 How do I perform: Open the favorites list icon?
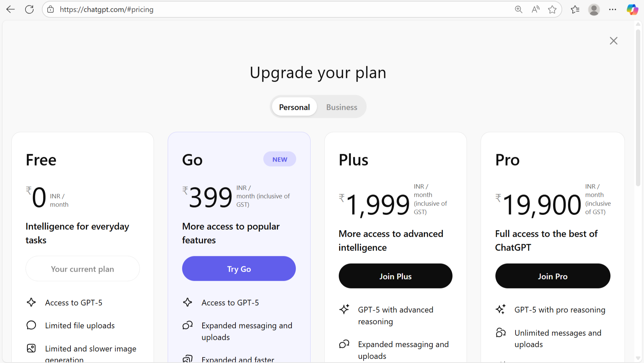[575, 9]
